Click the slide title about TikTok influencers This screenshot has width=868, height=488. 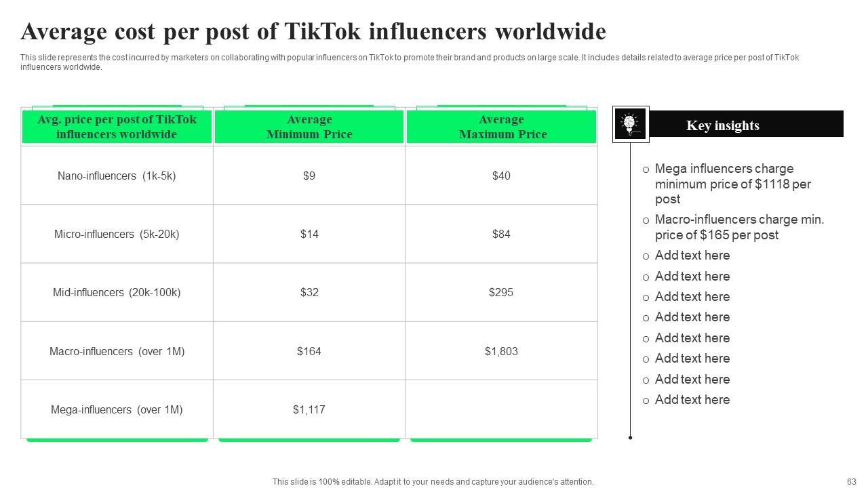313,32
